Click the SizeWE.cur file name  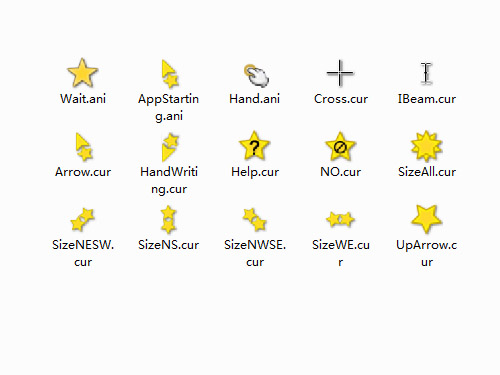341,253
